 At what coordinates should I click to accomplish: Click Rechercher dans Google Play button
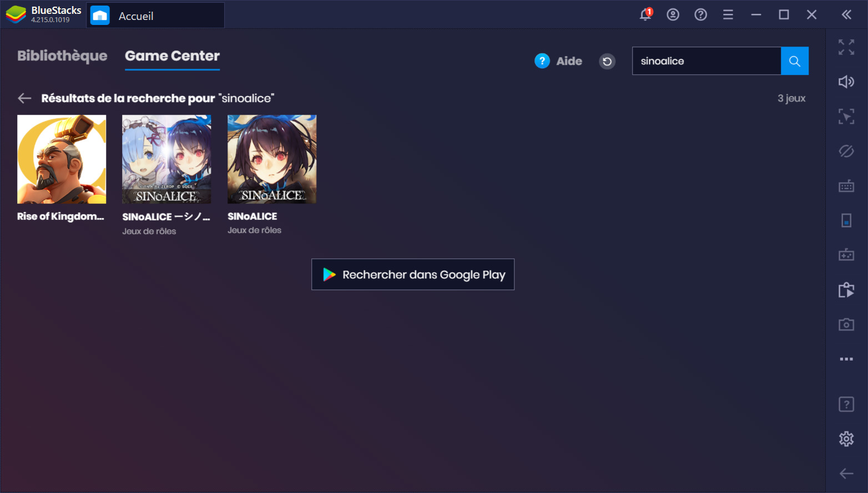(413, 275)
